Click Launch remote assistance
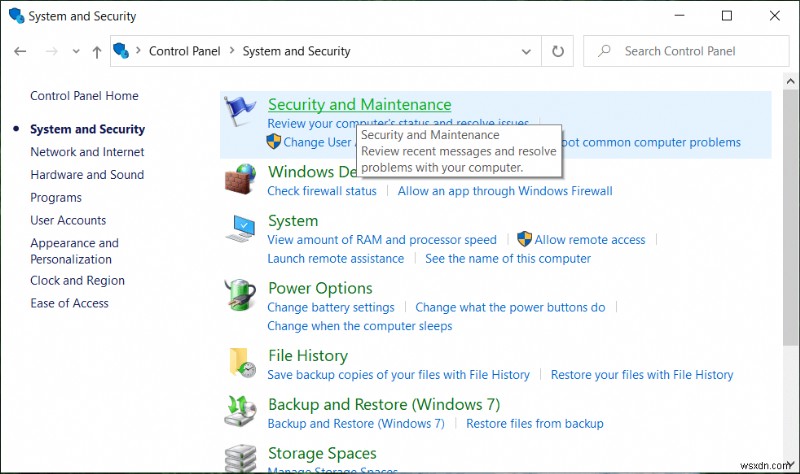Viewport: 800px width, 474px height. (336, 259)
